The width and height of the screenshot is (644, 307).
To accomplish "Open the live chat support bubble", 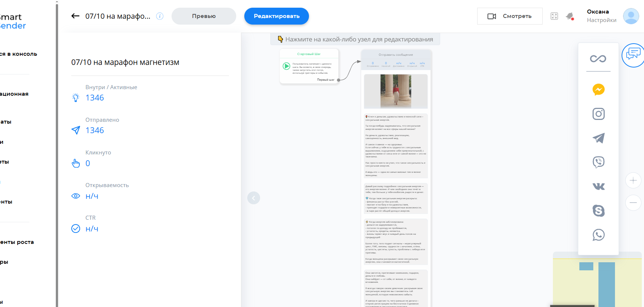I will click(x=633, y=55).
